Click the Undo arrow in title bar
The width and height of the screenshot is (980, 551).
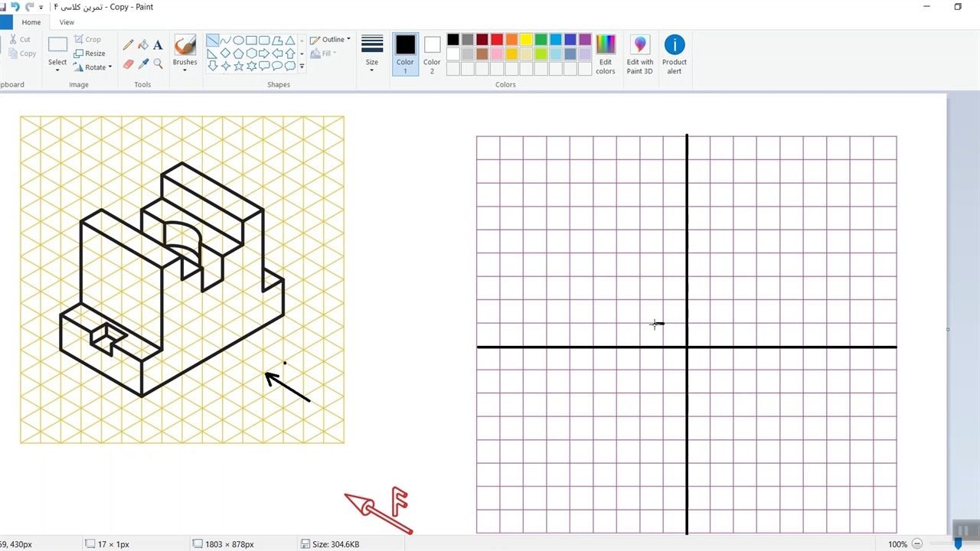click(15, 7)
